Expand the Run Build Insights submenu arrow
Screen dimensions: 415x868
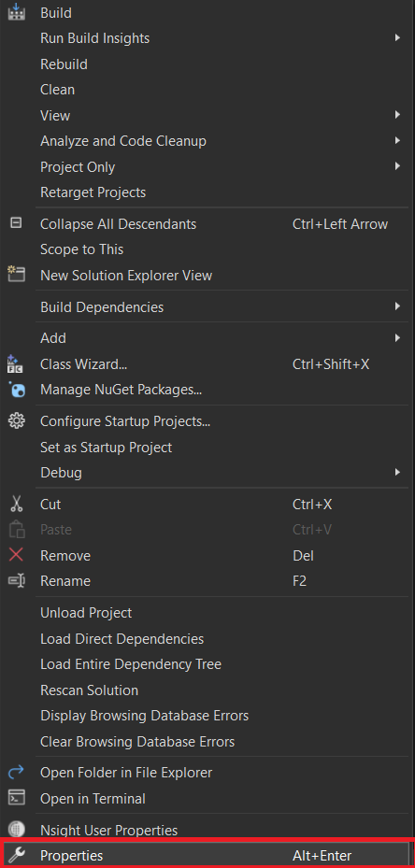click(397, 37)
